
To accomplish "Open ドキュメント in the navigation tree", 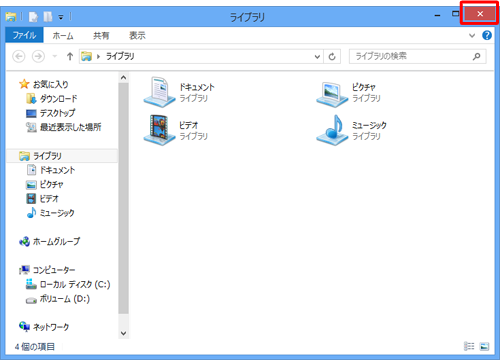I will tap(51, 170).
